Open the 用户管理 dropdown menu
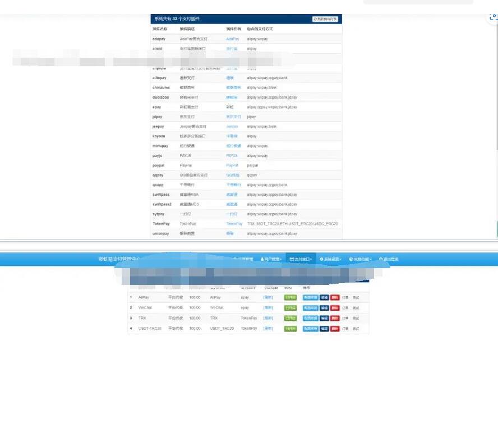Screen dimensions: 498x448 coord(270,259)
